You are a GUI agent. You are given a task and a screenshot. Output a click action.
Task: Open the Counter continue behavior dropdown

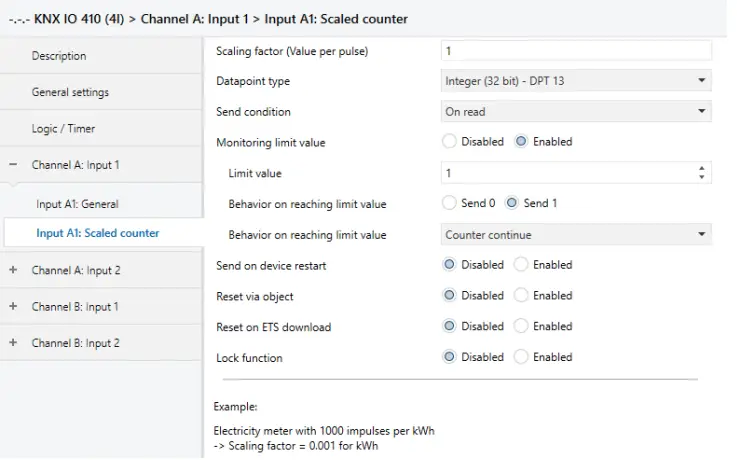[x=576, y=235]
